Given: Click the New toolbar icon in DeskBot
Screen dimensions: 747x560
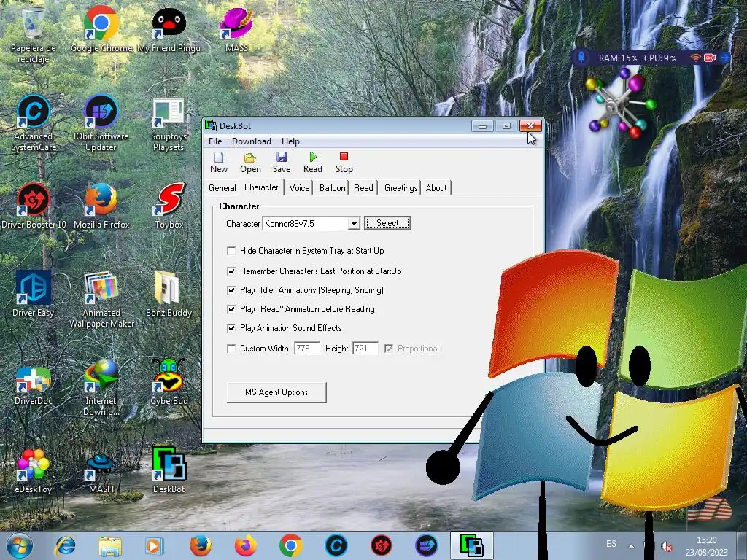Looking at the screenshot, I should click(x=219, y=163).
